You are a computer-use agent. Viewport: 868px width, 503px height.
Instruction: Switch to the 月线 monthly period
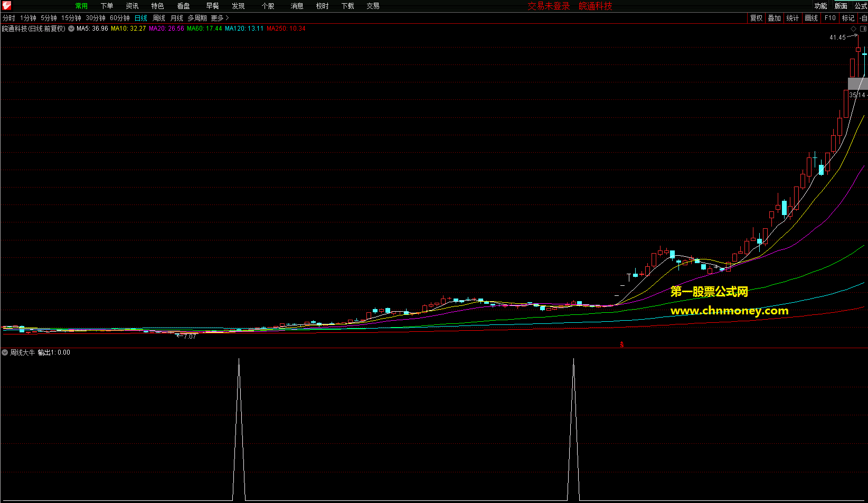click(x=177, y=18)
